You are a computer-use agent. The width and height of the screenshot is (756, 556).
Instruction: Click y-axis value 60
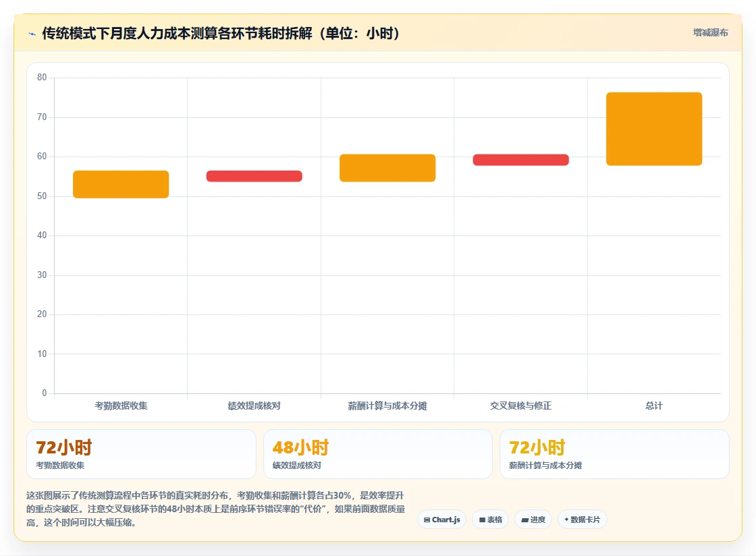[x=42, y=156]
